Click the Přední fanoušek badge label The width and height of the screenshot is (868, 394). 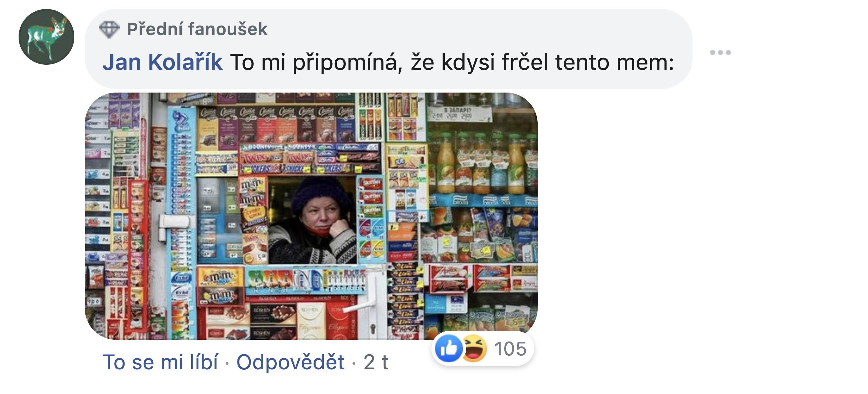pos(197,29)
